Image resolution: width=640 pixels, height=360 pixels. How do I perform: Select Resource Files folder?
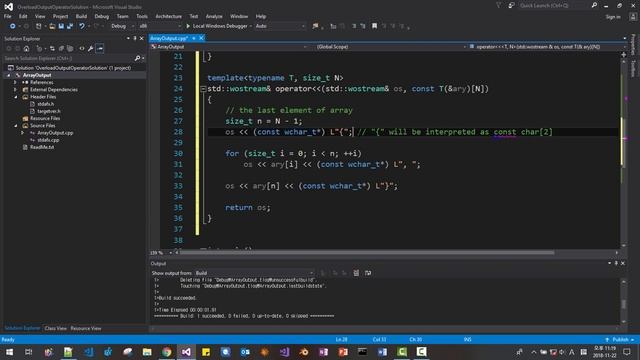click(x=45, y=118)
